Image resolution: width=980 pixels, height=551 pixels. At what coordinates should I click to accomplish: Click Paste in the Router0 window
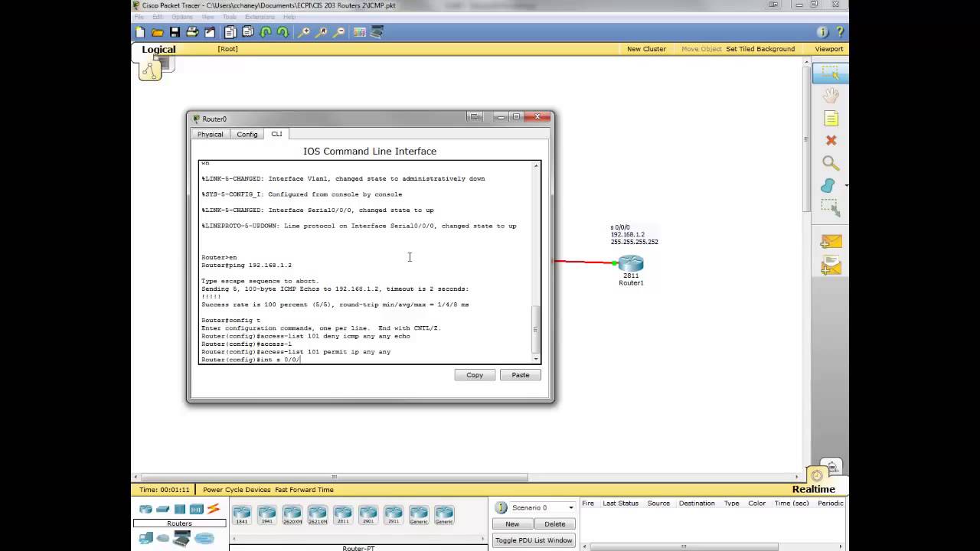tap(521, 375)
